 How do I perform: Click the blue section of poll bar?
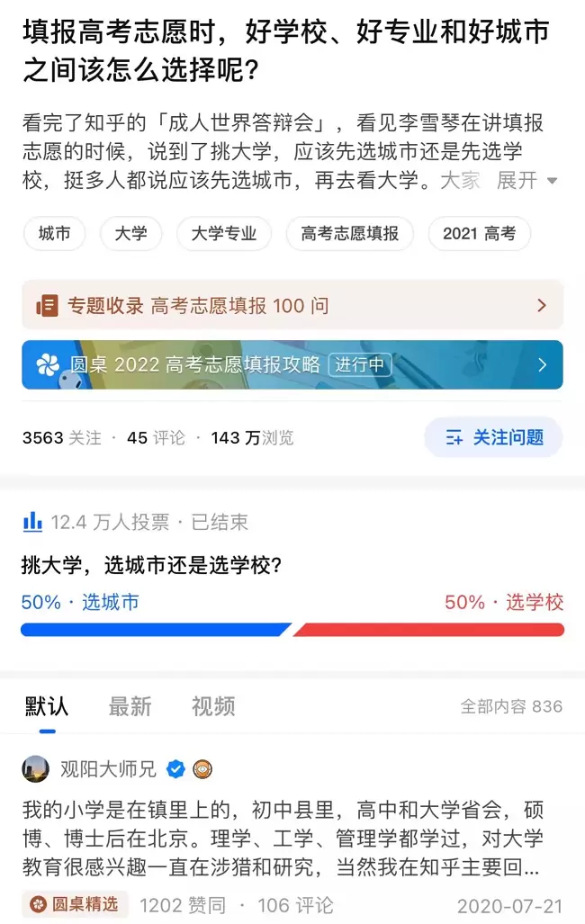153,630
